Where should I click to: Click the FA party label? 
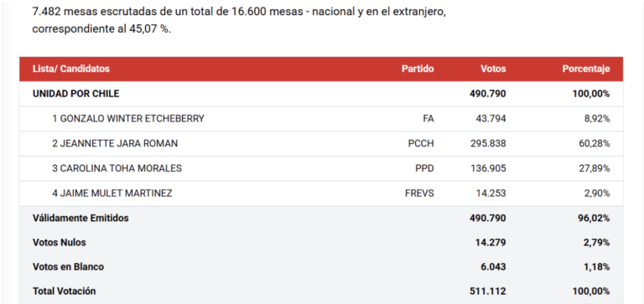pos(428,119)
